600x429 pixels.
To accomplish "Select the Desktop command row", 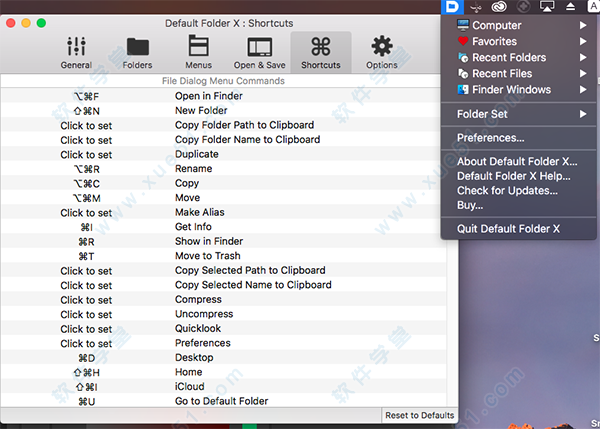I will click(x=224, y=358).
